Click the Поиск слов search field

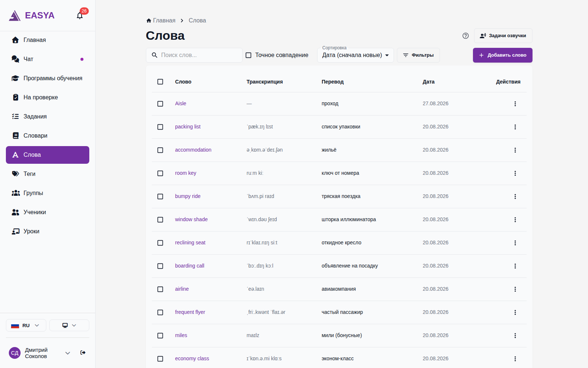[194, 55]
